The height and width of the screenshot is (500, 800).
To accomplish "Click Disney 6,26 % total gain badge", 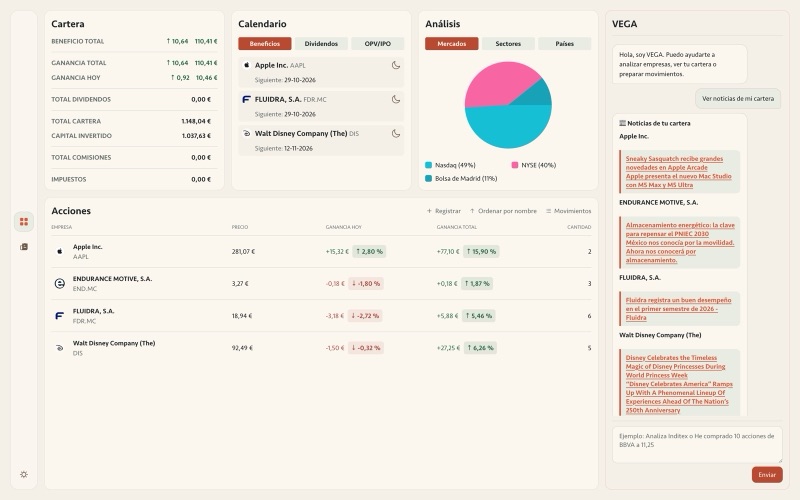I will [x=480, y=348].
